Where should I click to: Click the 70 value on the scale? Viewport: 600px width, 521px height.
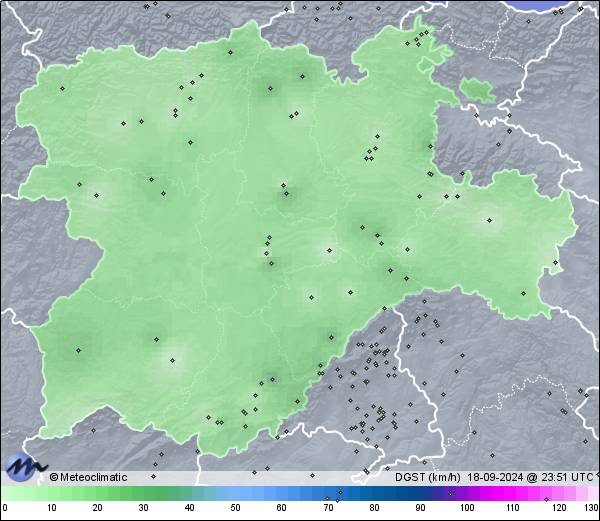[328, 508]
